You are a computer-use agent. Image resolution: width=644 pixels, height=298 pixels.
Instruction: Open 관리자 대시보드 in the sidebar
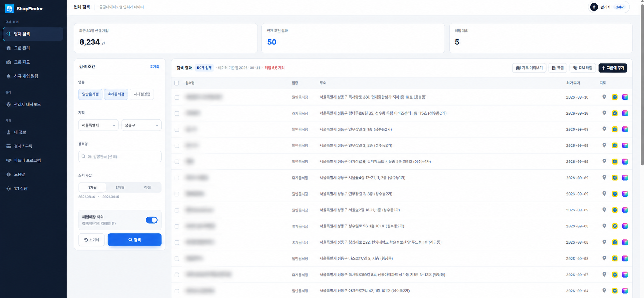33,104
